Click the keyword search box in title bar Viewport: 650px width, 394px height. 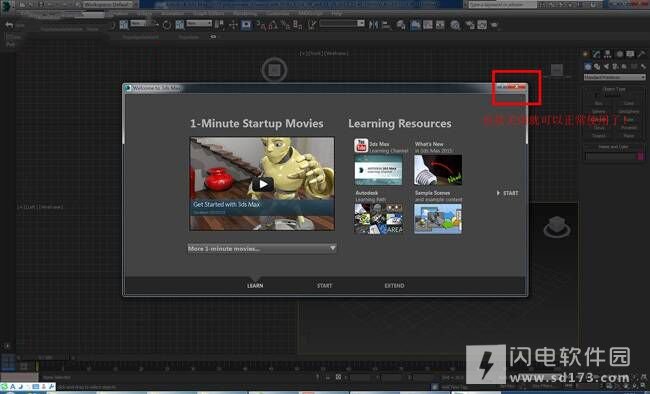(503, 5)
